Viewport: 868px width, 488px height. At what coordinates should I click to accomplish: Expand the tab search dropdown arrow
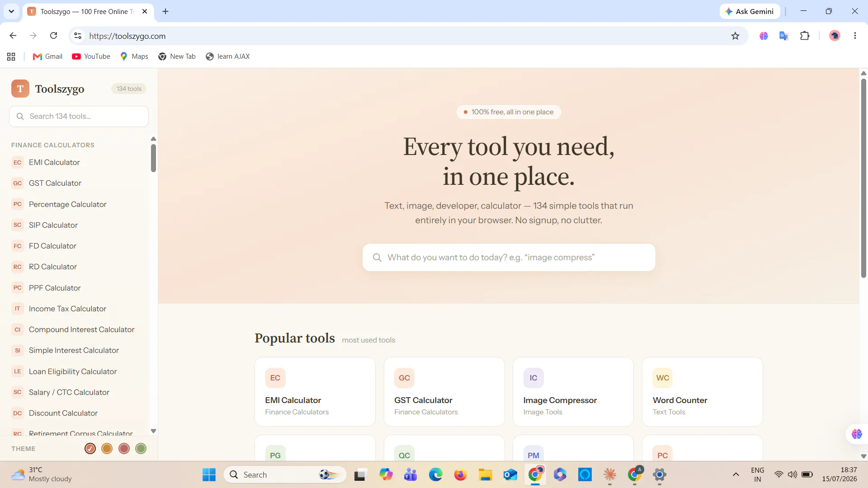[x=11, y=11]
